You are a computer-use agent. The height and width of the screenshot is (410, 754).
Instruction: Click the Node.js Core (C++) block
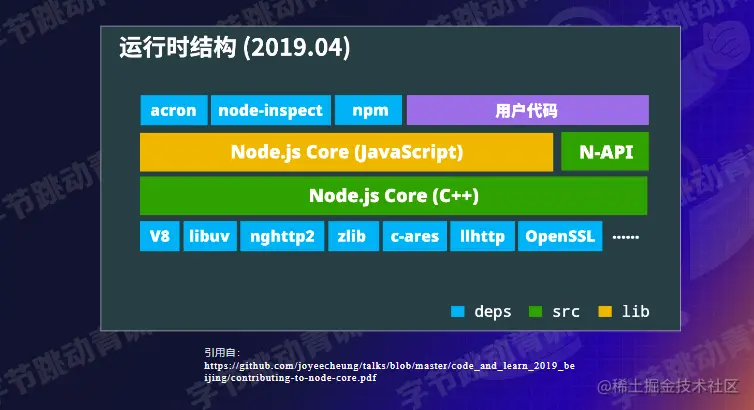point(393,196)
